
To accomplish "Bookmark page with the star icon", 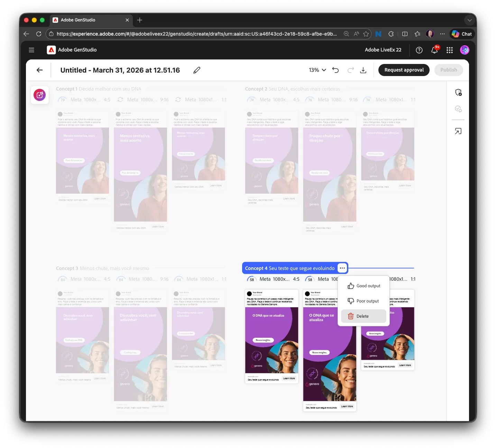I will (366, 34).
